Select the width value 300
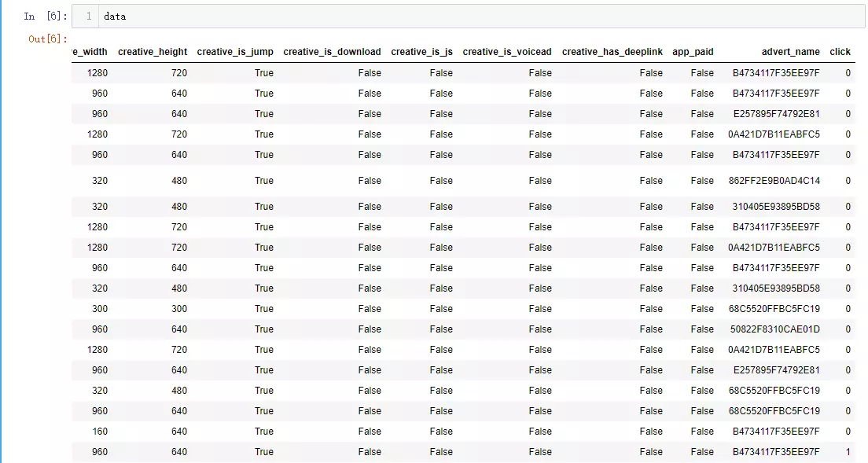Image resolution: width=868 pixels, height=463 pixels. 100,309
